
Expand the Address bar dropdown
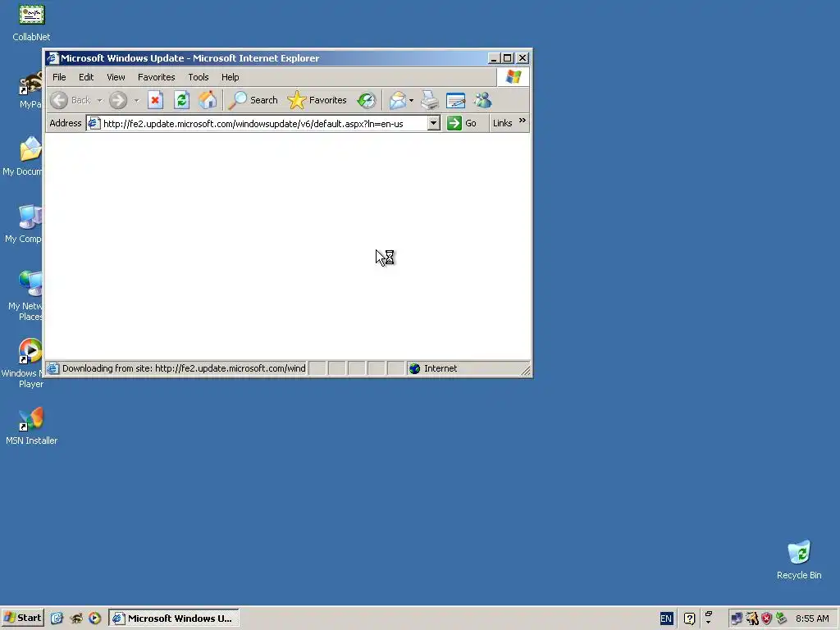tap(434, 124)
